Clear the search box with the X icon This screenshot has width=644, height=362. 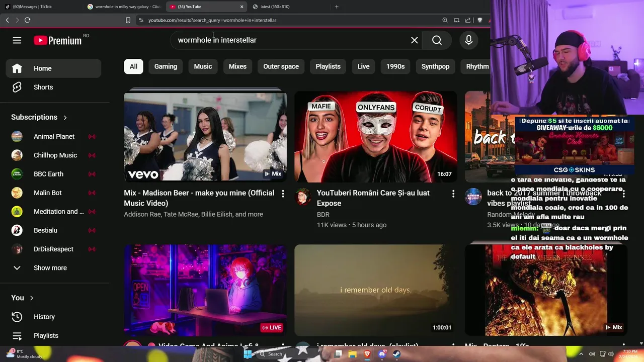(x=414, y=40)
